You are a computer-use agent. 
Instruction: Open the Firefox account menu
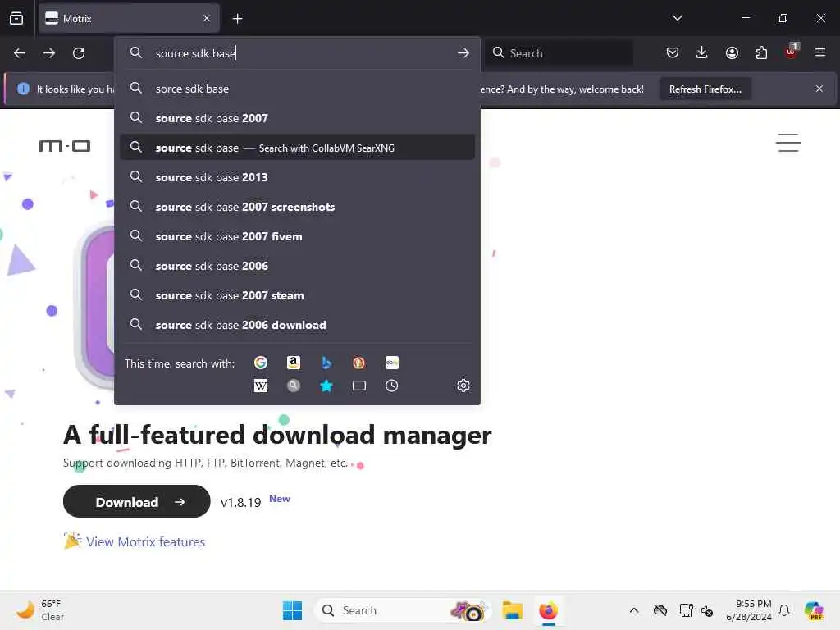point(732,52)
